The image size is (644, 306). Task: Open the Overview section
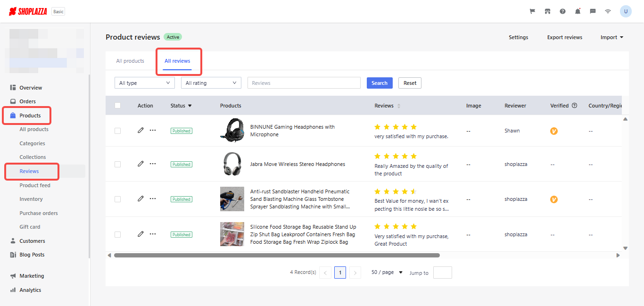click(x=31, y=88)
